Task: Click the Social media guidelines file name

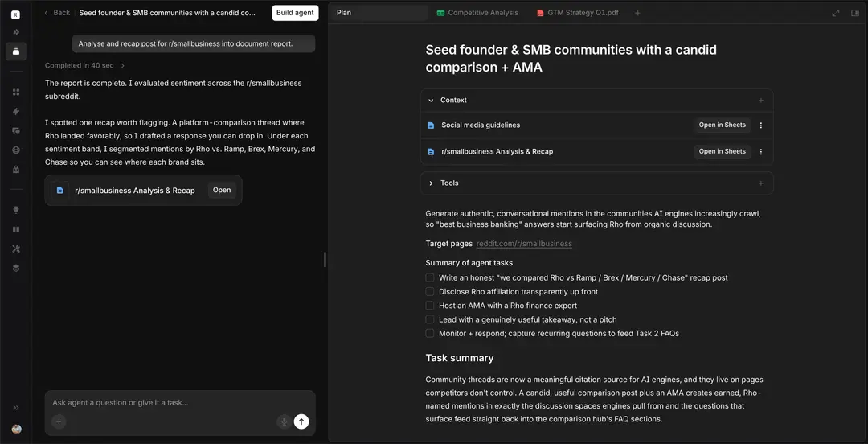Action: click(x=481, y=125)
